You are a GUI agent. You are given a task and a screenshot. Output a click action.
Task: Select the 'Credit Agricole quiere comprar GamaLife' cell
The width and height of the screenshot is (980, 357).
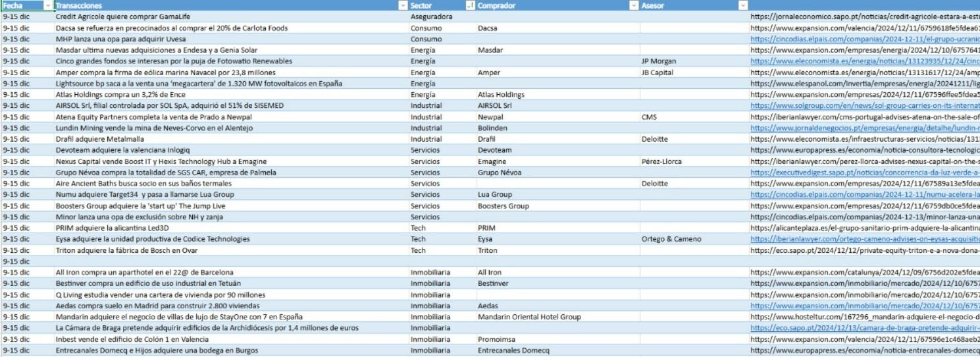pos(231,16)
